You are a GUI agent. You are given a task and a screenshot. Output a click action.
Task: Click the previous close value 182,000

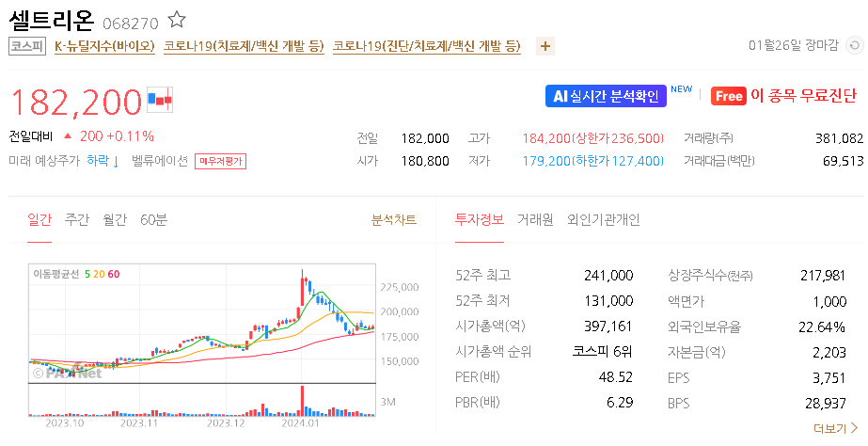425,138
